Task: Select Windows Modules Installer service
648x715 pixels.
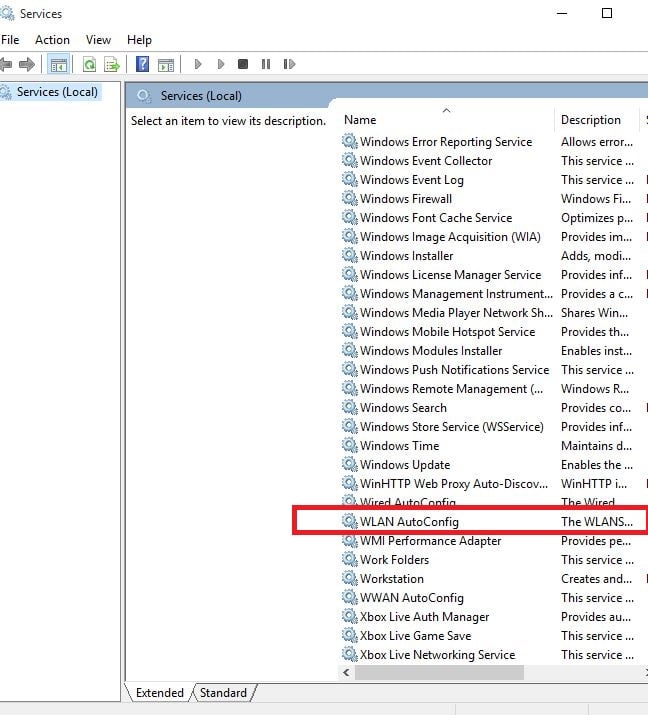Action: [431, 351]
